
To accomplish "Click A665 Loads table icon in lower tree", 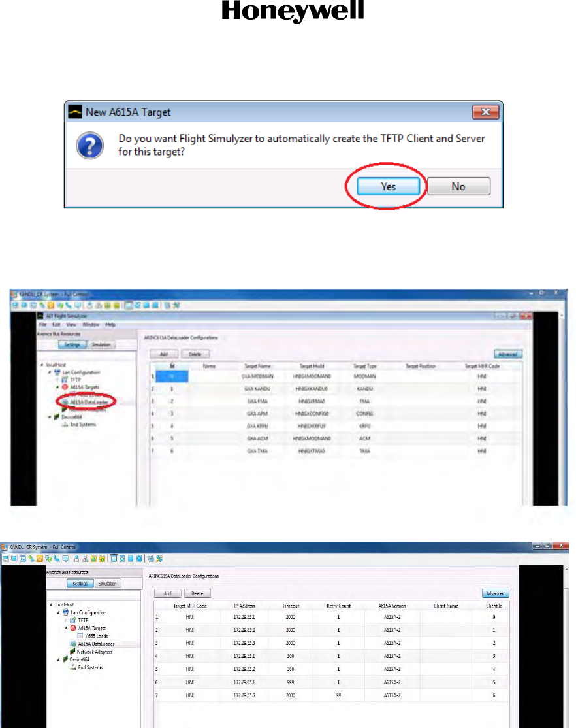I will tap(80, 636).
